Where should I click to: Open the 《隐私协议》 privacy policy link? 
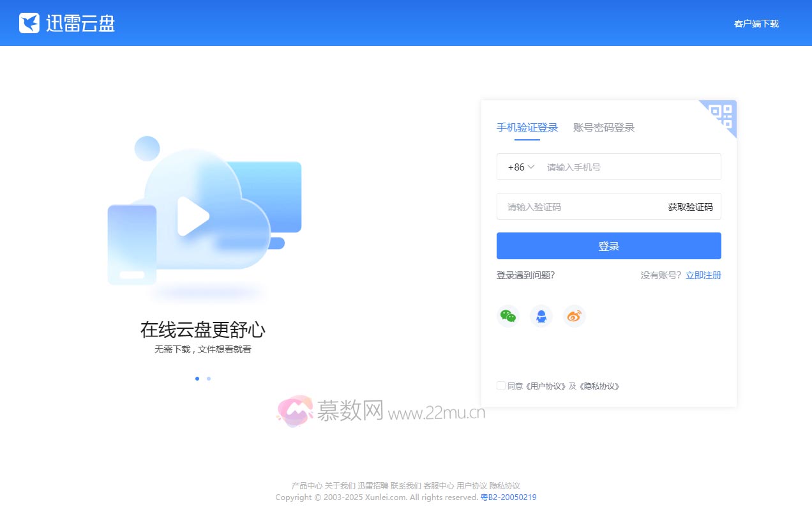[x=599, y=386]
